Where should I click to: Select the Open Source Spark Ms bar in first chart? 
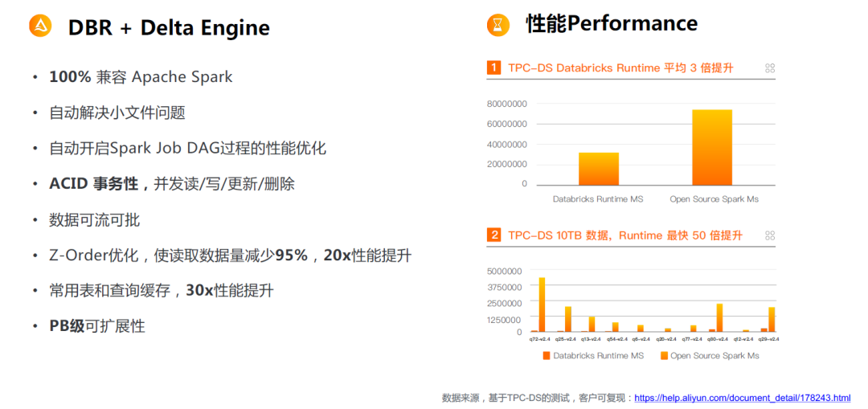712,147
